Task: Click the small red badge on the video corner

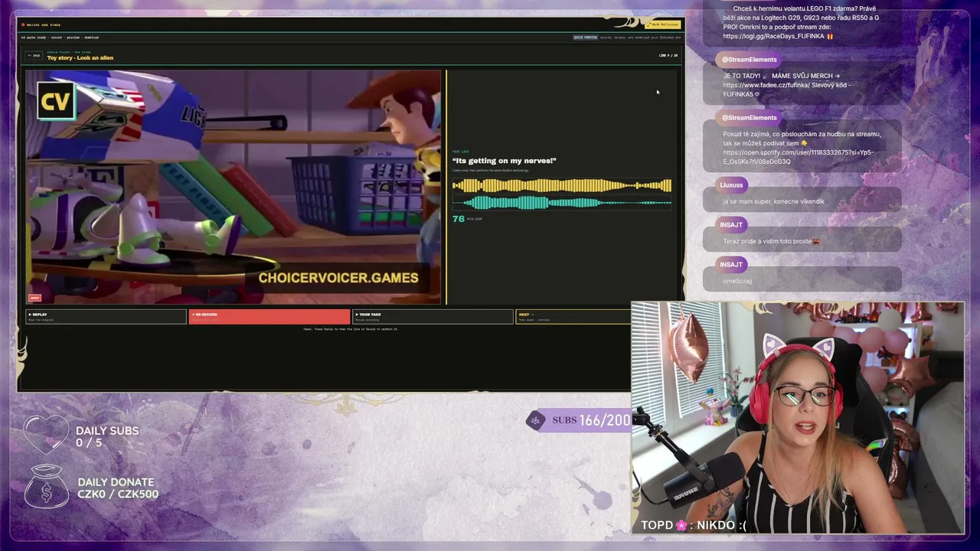Action: coord(34,298)
